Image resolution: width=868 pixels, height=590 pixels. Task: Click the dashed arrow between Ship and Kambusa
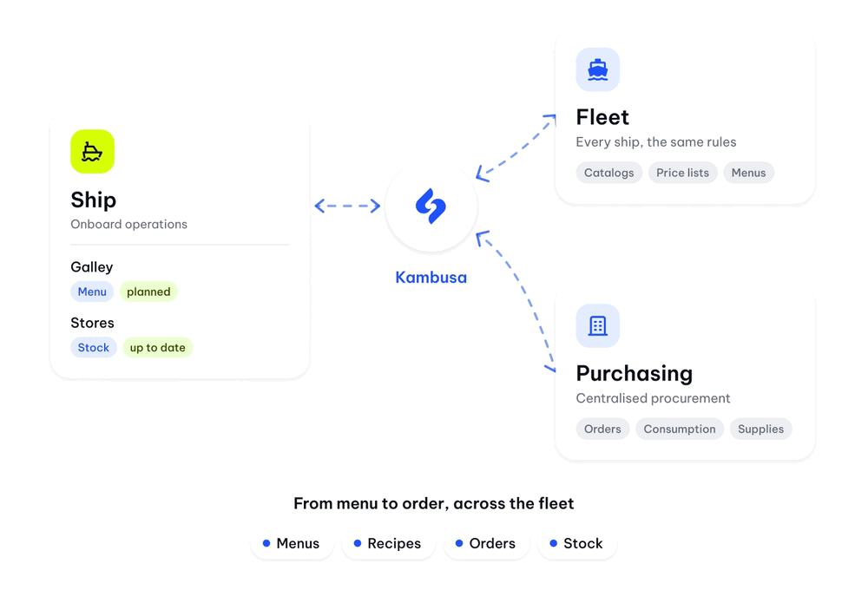[348, 206]
